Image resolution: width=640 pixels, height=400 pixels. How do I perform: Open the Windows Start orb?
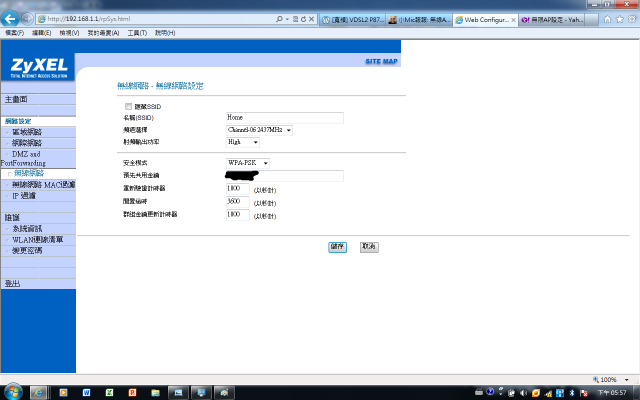tap(13, 391)
